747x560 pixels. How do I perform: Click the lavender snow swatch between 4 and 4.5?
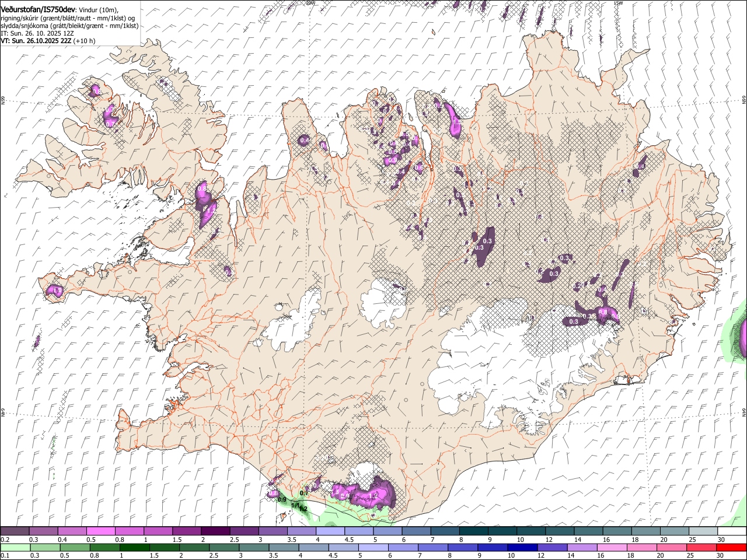click(x=330, y=531)
